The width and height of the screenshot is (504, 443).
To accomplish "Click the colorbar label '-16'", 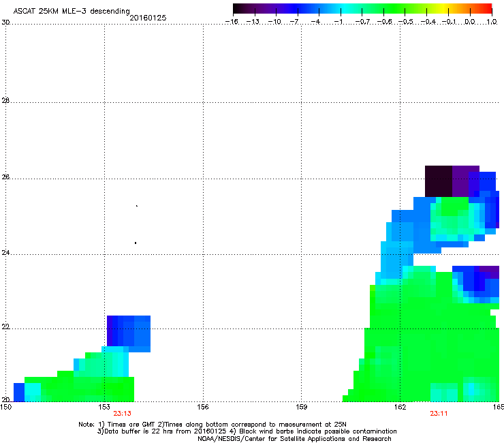I will [x=232, y=22].
